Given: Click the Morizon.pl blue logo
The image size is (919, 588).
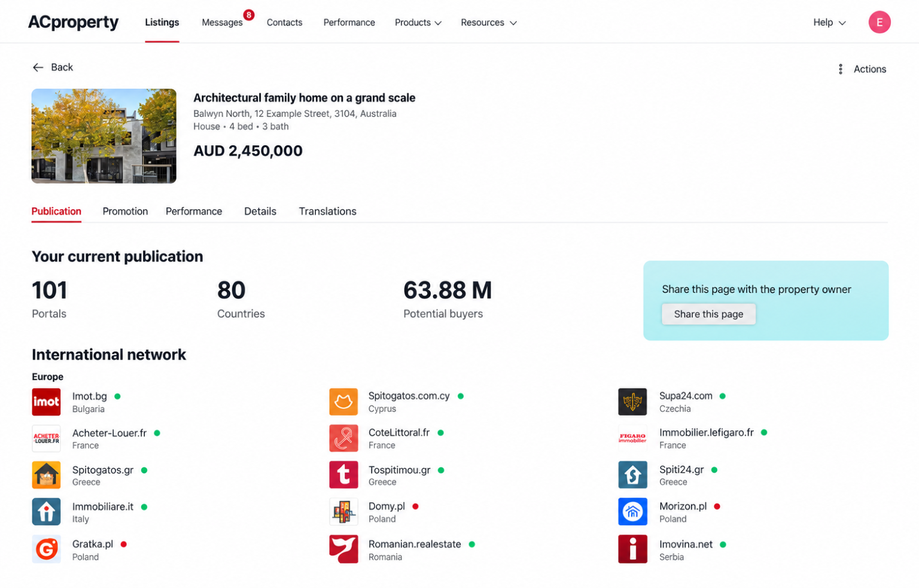Looking at the screenshot, I should 632,512.
